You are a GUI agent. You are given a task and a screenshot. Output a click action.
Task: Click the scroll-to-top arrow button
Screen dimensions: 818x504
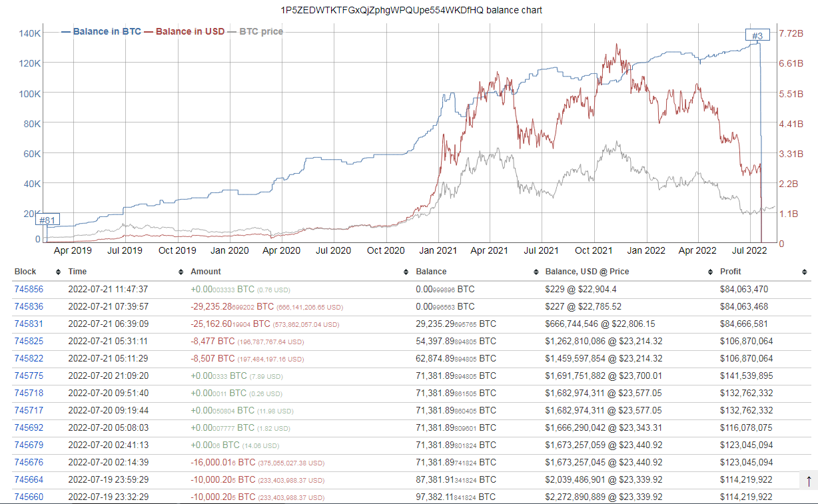point(809,481)
